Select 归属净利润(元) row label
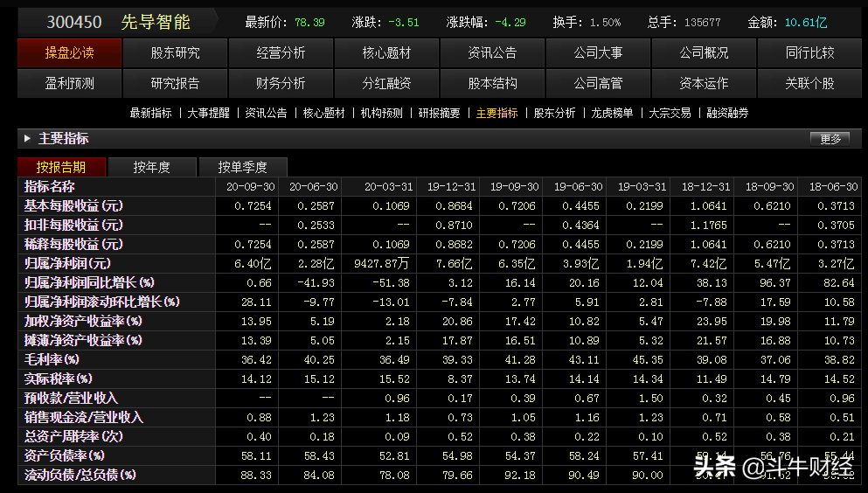Image resolution: width=868 pixels, height=493 pixels. [67, 263]
